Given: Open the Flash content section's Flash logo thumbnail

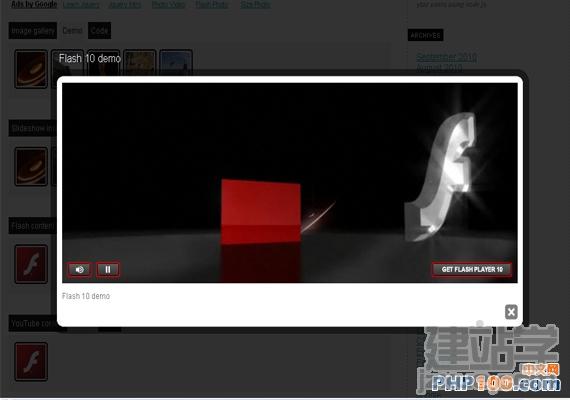Looking at the screenshot, I should tap(31, 264).
